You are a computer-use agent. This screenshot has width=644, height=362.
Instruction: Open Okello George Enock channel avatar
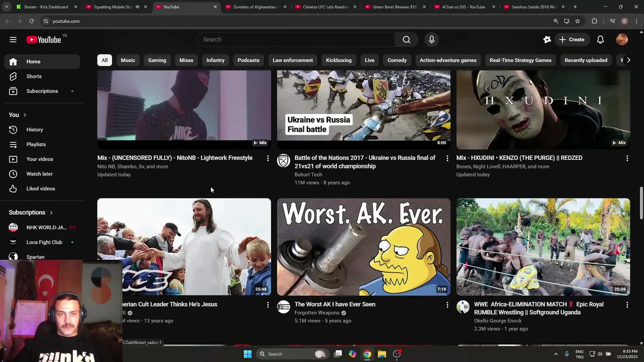[x=463, y=307]
